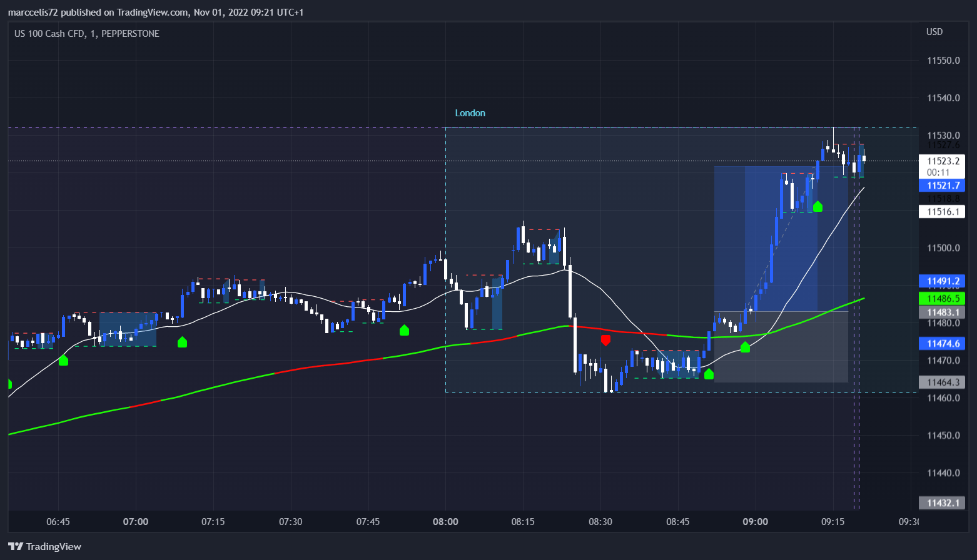Viewport: 977px width, 560px height.
Task: Click the blue 11491.2 alert price label
Action: [942, 281]
